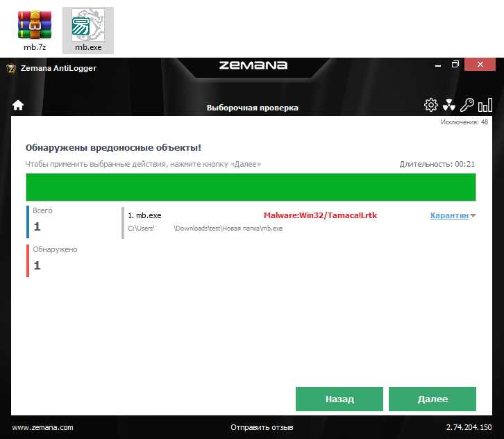
Task: Click the Карантин action link
Action: pos(449,215)
